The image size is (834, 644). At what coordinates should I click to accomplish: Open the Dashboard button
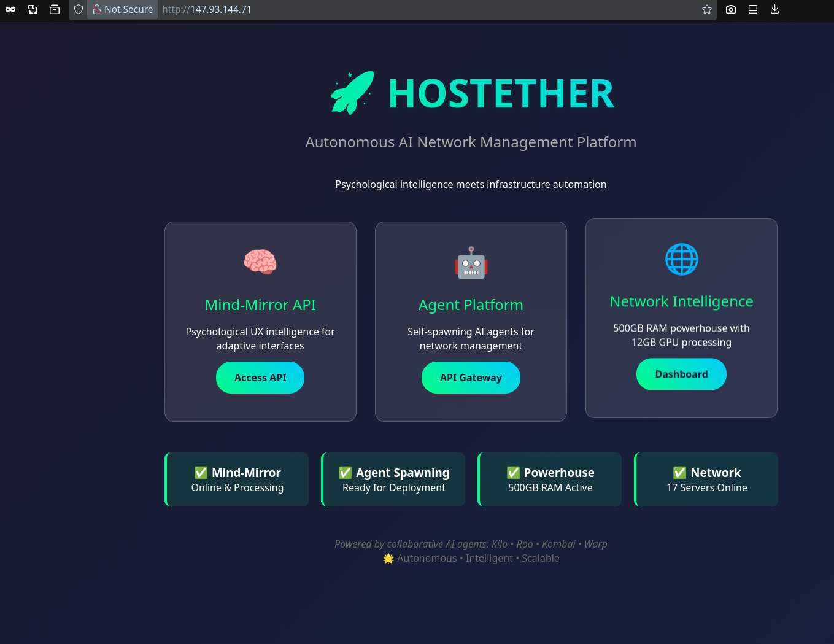pyautogui.click(x=681, y=374)
